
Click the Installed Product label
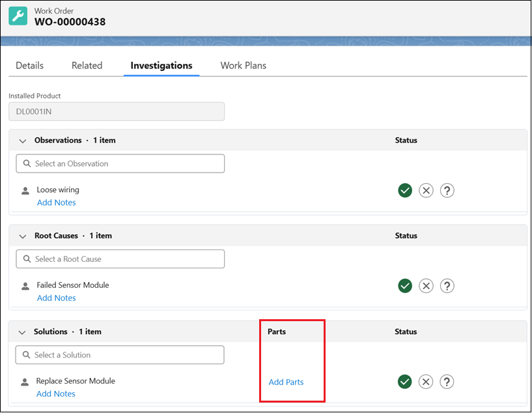click(x=35, y=96)
